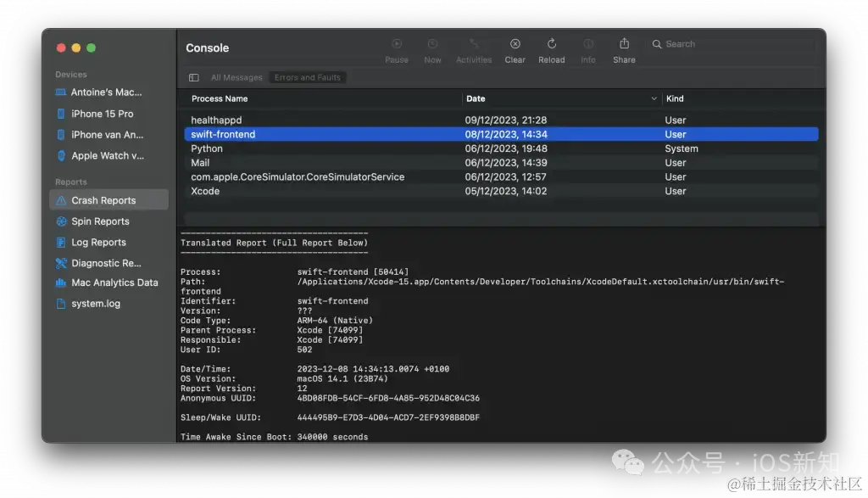Select the Xcode crash report row

click(501, 191)
